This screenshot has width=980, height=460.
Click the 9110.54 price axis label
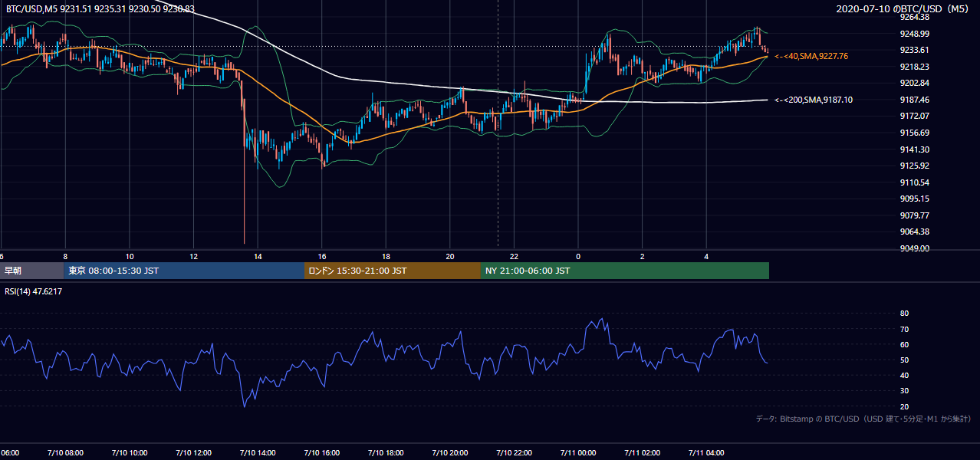[914, 182]
